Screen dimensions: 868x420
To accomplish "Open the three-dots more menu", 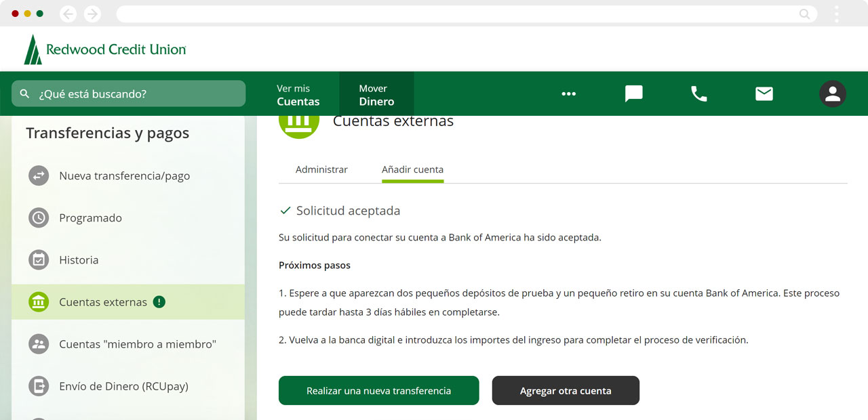I will pos(568,94).
